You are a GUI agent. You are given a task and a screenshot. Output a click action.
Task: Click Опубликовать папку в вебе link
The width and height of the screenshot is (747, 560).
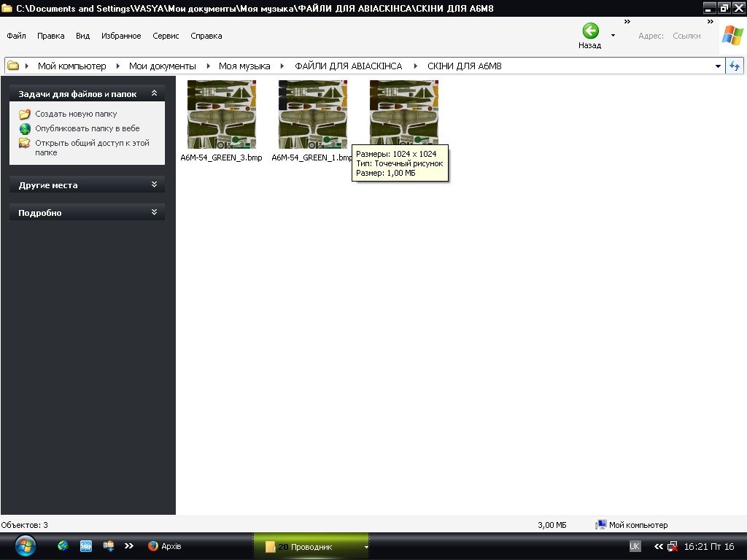click(x=88, y=128)
